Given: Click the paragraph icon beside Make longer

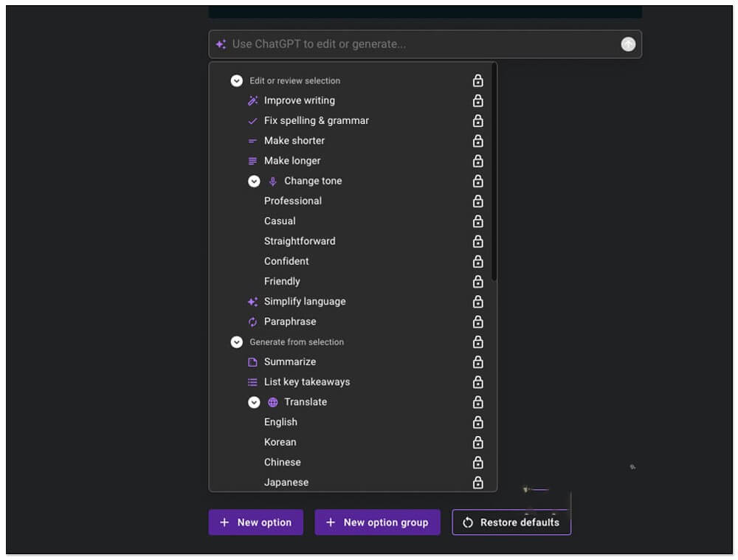Looking at the screenshot, I should [x=252, y=162].
